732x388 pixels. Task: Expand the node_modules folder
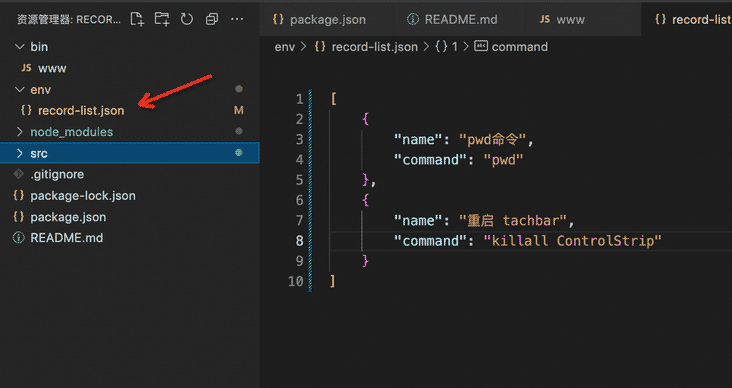pos(20,132)
